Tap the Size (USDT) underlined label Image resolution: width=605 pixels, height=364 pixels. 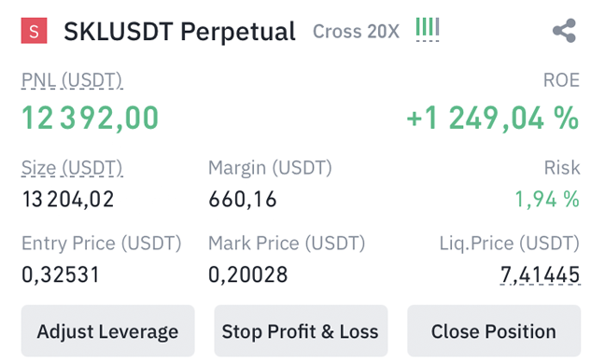pyautogui.click(x=72, y=168)
